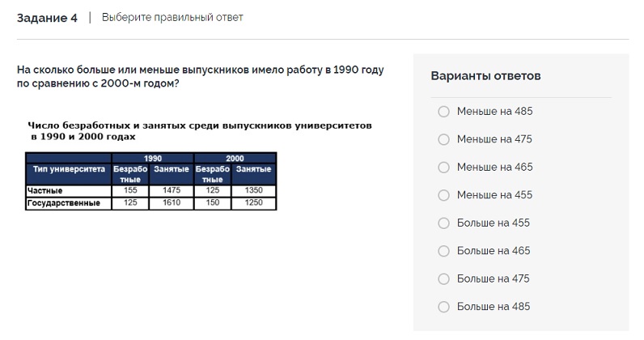Click the 'Варианты ответов' panel header
The width and height of the screenshot is (644, 340).
(485, 76)
